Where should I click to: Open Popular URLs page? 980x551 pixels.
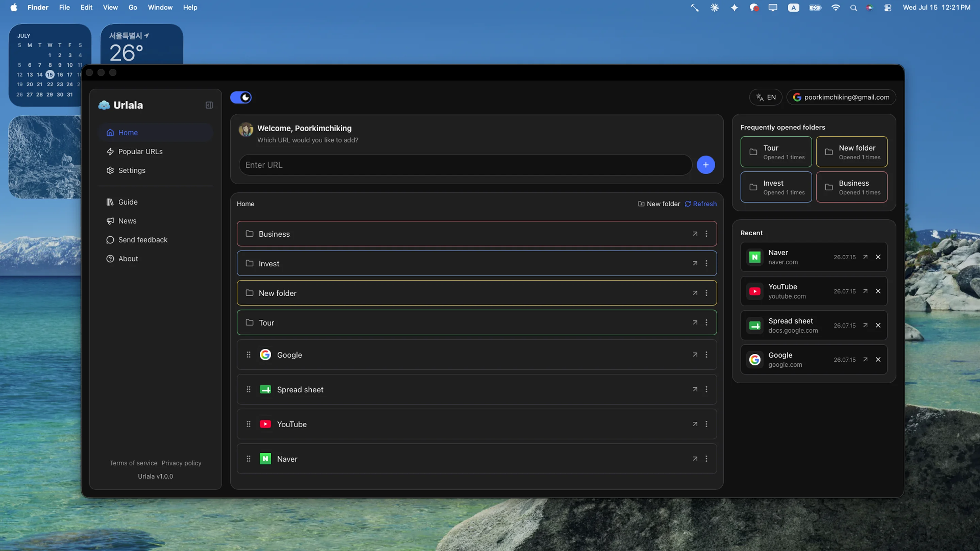click(155, 152)
